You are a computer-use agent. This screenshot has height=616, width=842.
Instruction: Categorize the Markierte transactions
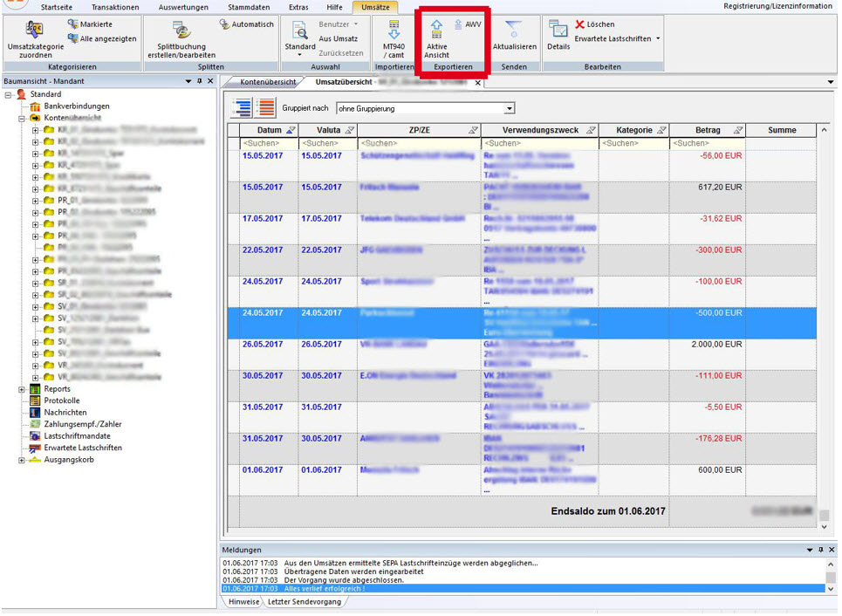pyautogui.click(x=90, y=24)
